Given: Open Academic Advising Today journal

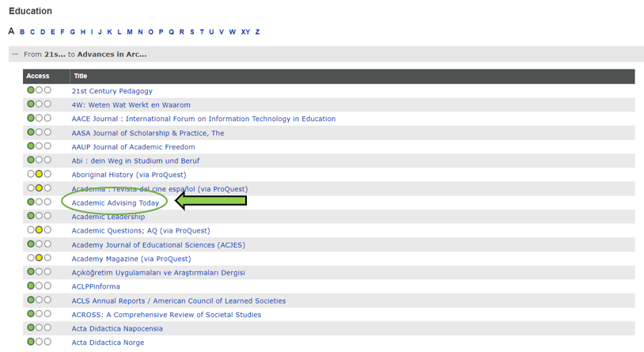Looking at the screenshot, I should 116,203.
